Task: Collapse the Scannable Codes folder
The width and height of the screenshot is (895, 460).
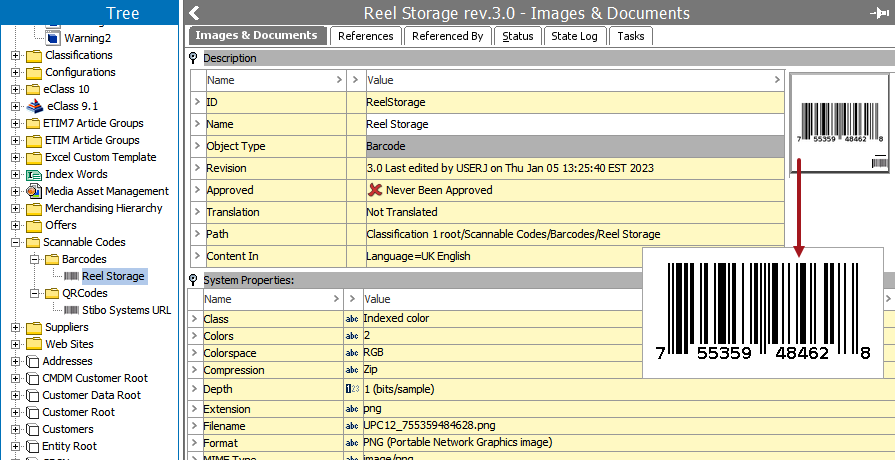Action: (x=16, y=242)
